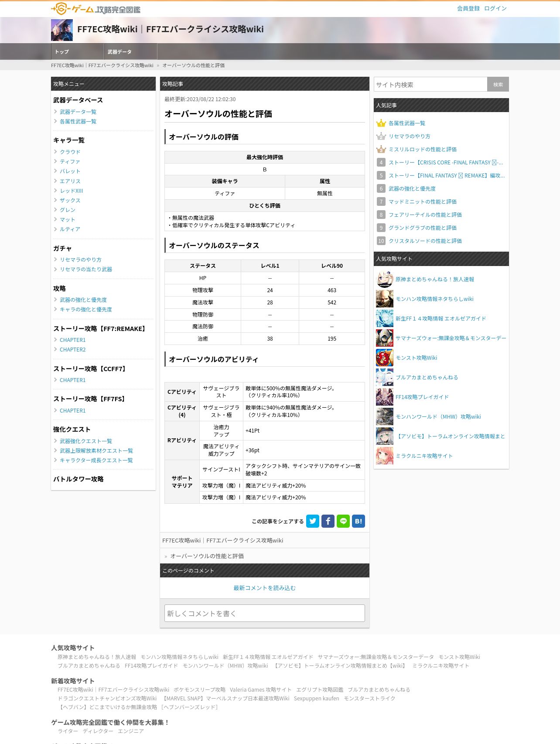Image resolution: width=560 pixels, height=744 pixels.
Task: Share the article on Facebook
Action: coord(328,521)
